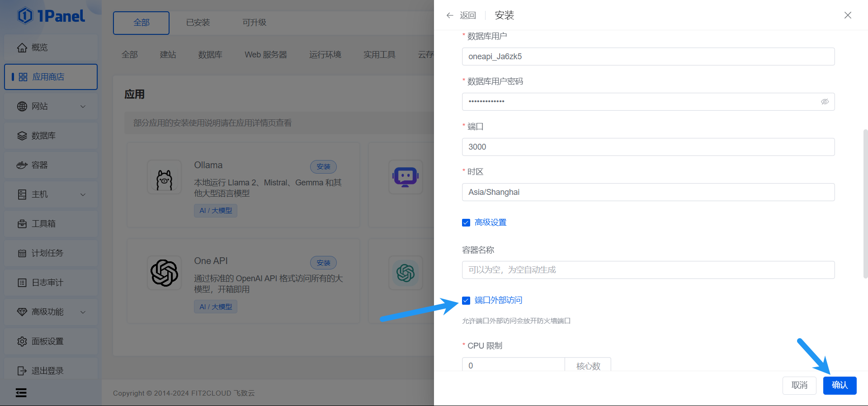Click the 工具箱 toolbox icon
Image resolution: width=868 pixels, height=406 pixels.
(22, 224)
